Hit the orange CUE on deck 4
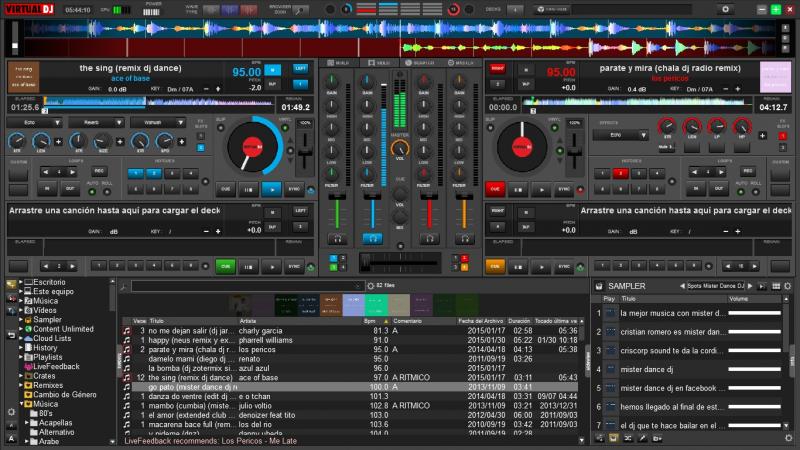Viewport: 800px width, 450px height. (495, 266)
